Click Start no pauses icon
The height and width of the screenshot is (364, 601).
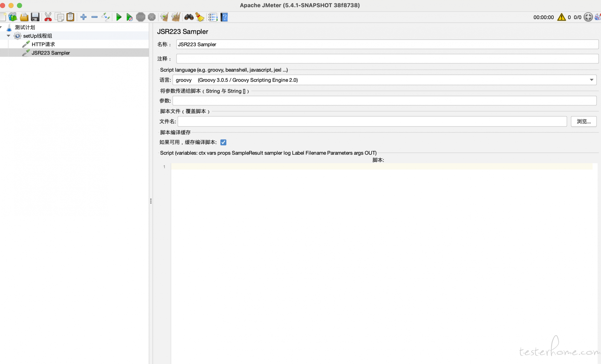click(x=129, y=17)
